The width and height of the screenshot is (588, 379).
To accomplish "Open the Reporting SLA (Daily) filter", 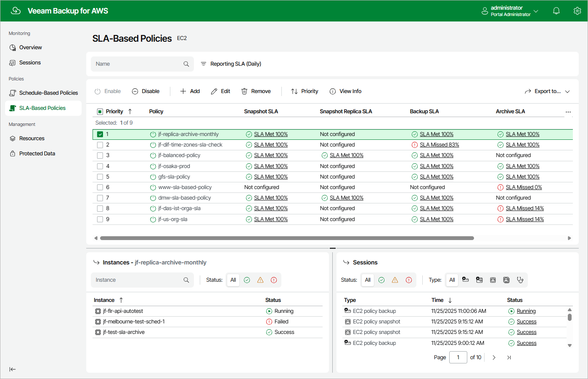I will pos(231,64).
